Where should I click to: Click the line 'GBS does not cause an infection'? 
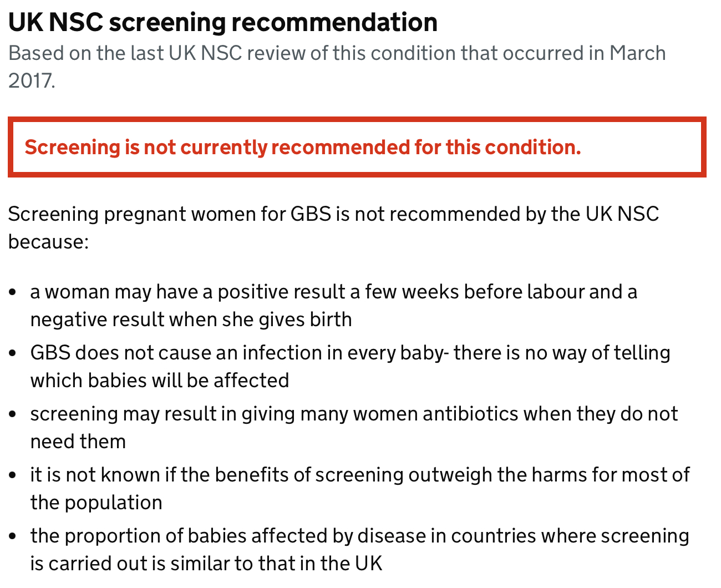pyautogui.click(x=350, y=353)
